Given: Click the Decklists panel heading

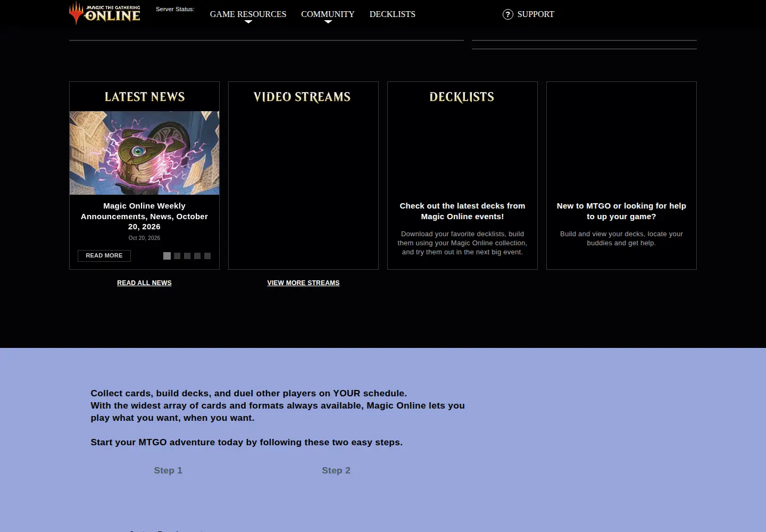Looking at the screenshot, I should 462,97.
